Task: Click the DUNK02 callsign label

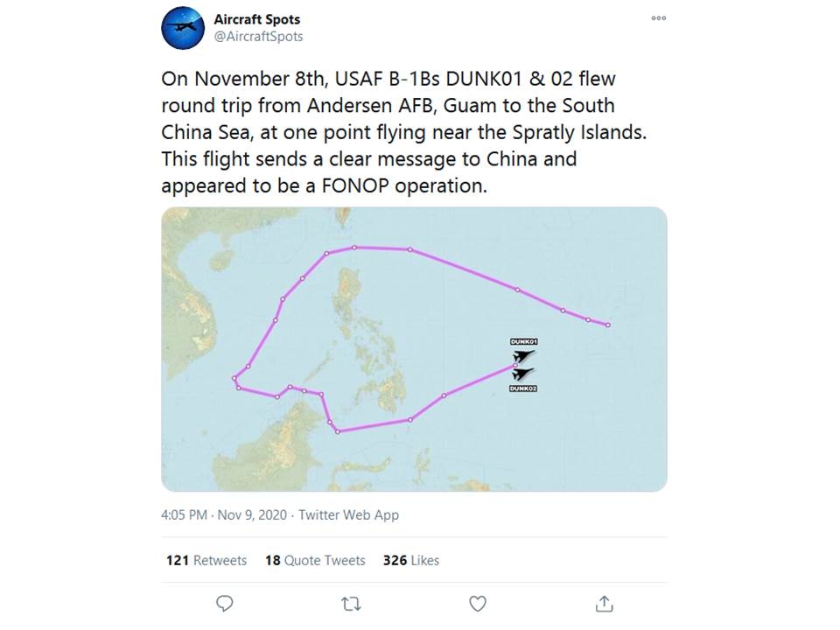Action: pos(523,388)
